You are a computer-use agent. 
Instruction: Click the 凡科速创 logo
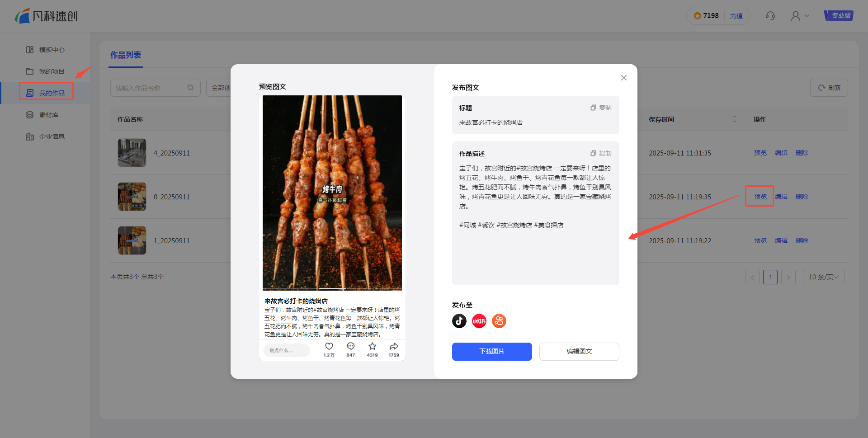pos(46,16)
